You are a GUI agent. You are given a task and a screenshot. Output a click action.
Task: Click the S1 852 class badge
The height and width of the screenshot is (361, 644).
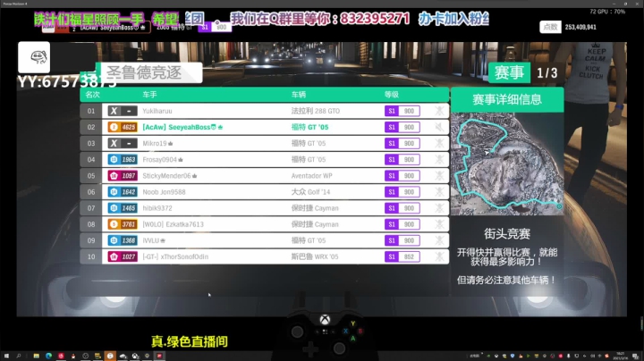(402, 256)
